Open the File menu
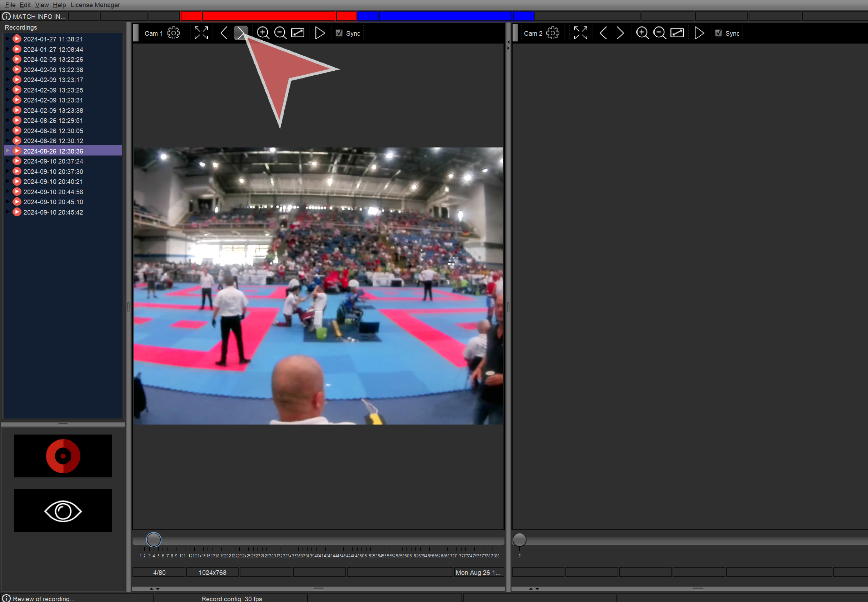The width and height of the screenshot is (868, 602). tap(10, 5)
